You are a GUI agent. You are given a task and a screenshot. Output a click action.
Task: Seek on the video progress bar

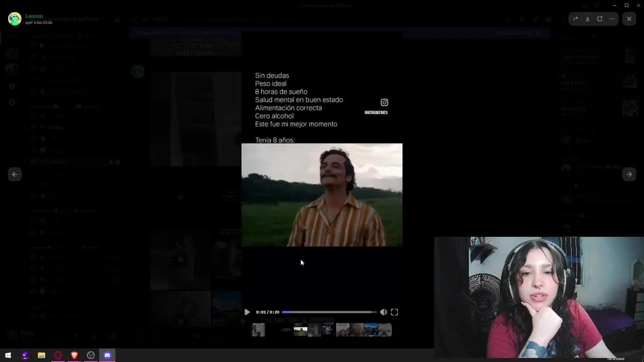(329, 312)
